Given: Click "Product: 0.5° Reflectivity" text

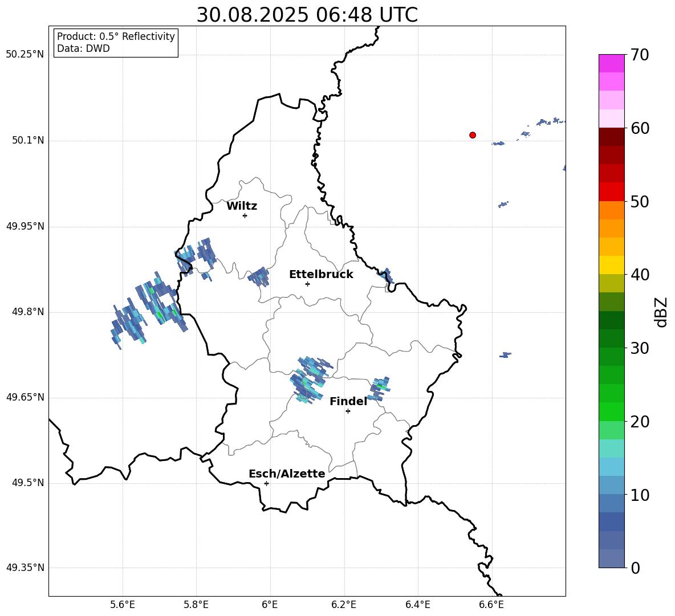Looking at the screenshot, I should tap(116, 36).
